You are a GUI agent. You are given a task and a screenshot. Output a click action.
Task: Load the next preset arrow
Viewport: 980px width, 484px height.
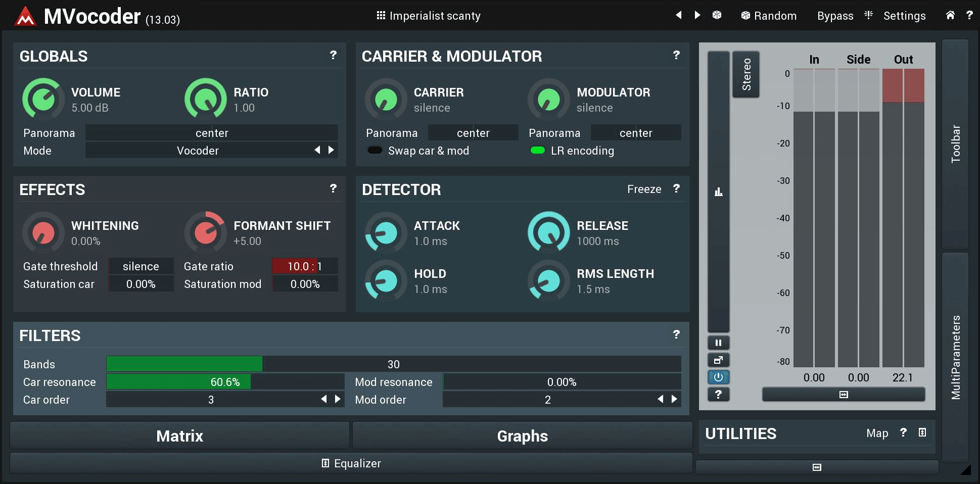pos(697,15)
